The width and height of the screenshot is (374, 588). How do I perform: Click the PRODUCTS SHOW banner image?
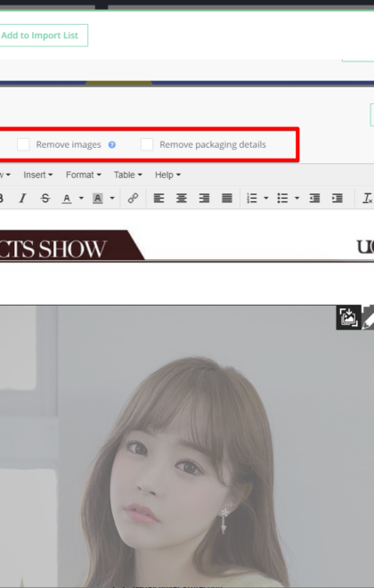187,246
